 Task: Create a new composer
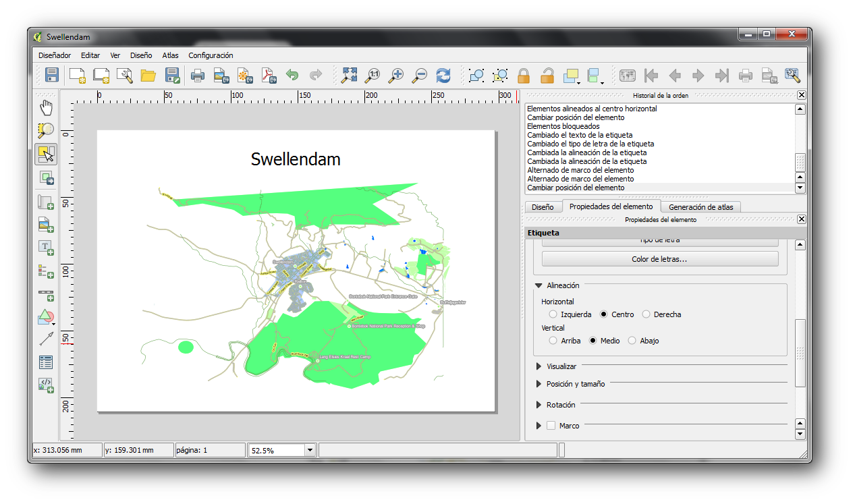tap(78, 76)
